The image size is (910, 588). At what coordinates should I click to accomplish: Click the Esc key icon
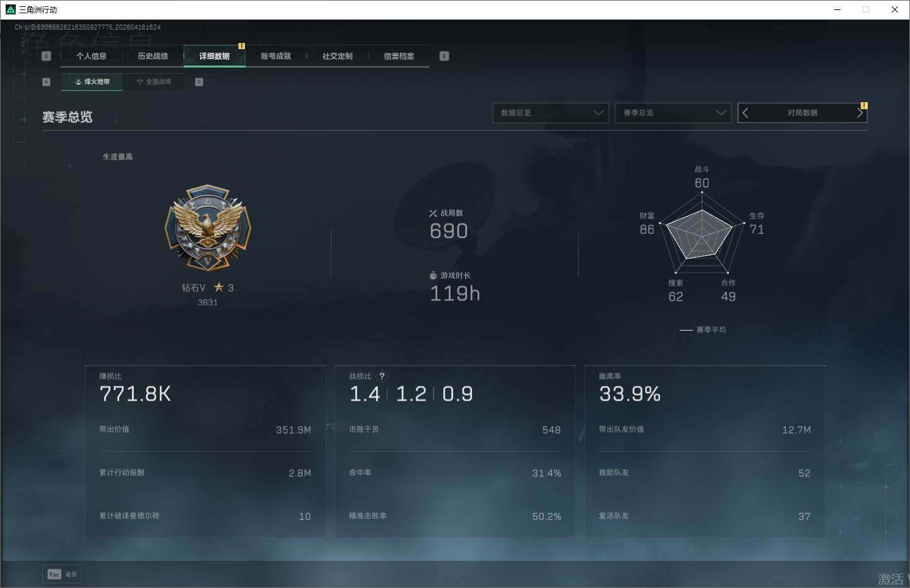point(54,574)
